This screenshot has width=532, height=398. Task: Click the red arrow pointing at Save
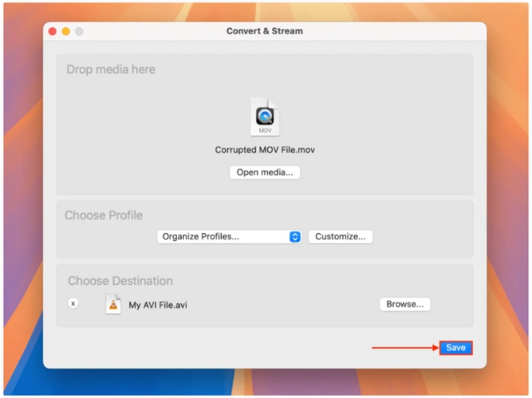tap(403, 348)
